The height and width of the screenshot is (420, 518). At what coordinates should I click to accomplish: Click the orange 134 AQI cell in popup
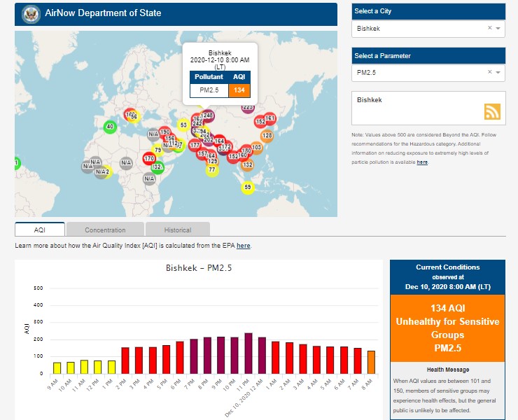[x=239, y=90]
